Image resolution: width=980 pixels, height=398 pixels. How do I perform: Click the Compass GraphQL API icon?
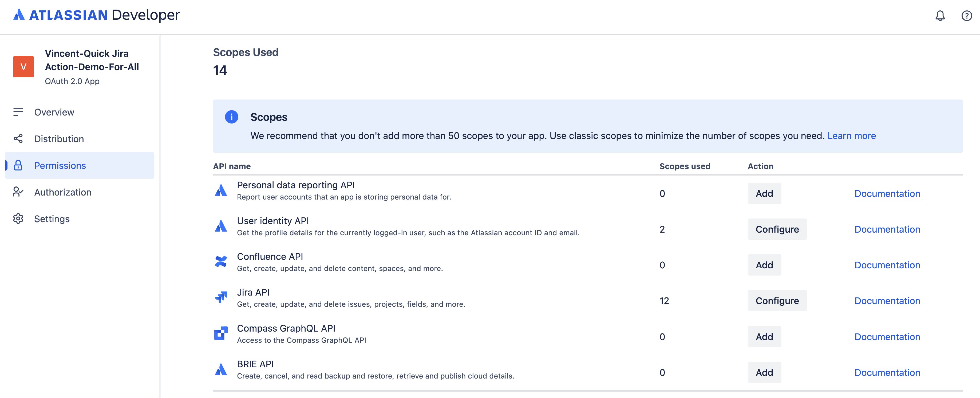click(221, 333)
